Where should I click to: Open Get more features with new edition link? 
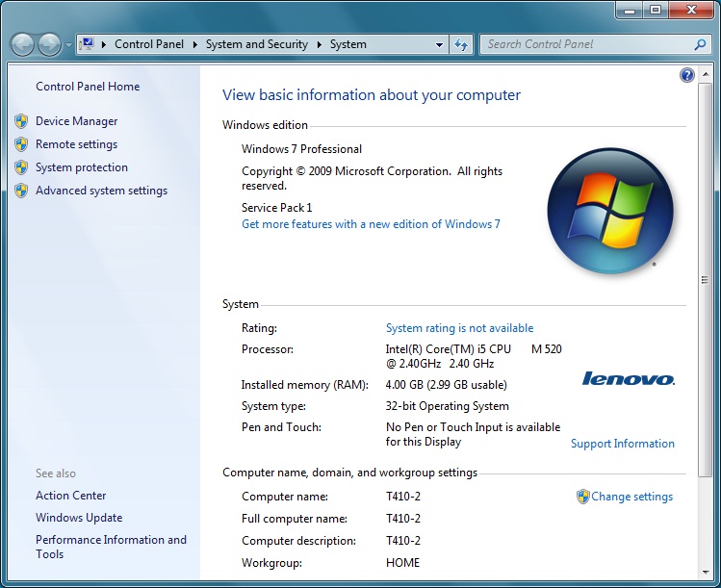click(371, 224)
